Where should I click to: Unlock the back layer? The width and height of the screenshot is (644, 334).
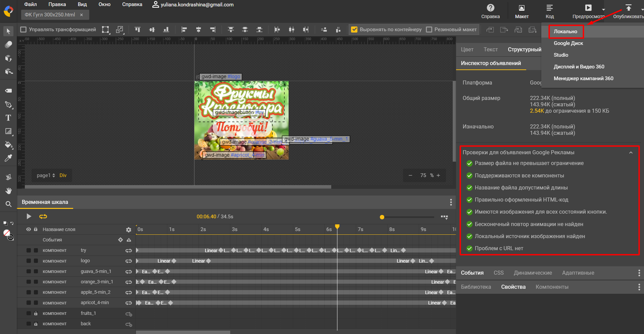coord(36,324)
